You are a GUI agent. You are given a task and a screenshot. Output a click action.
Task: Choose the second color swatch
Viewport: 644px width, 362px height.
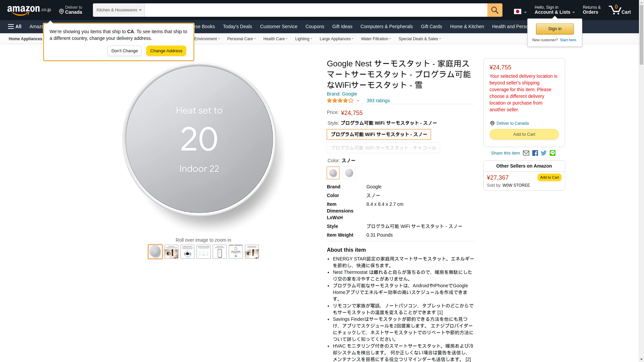349,173
